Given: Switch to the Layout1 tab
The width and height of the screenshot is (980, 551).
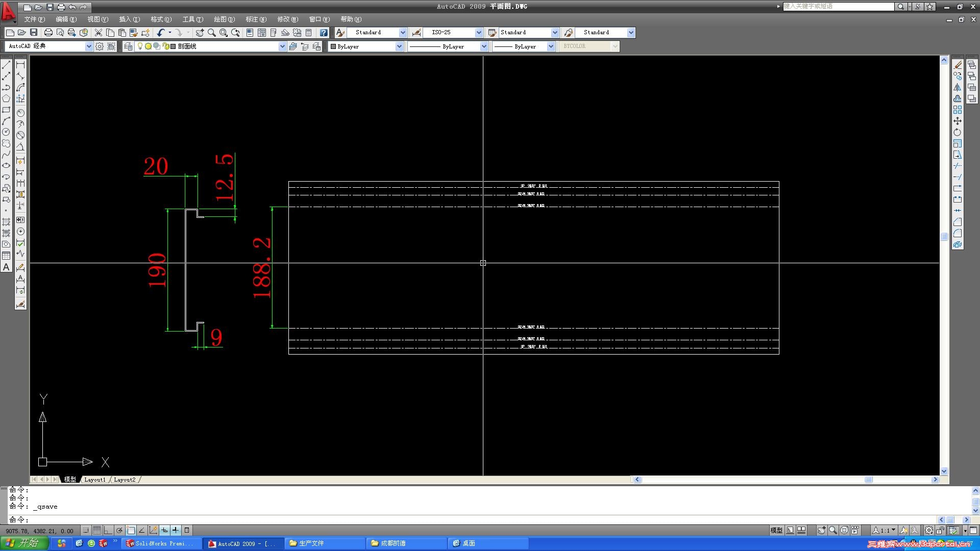Looking at the screenshot, I should point(94,480).
